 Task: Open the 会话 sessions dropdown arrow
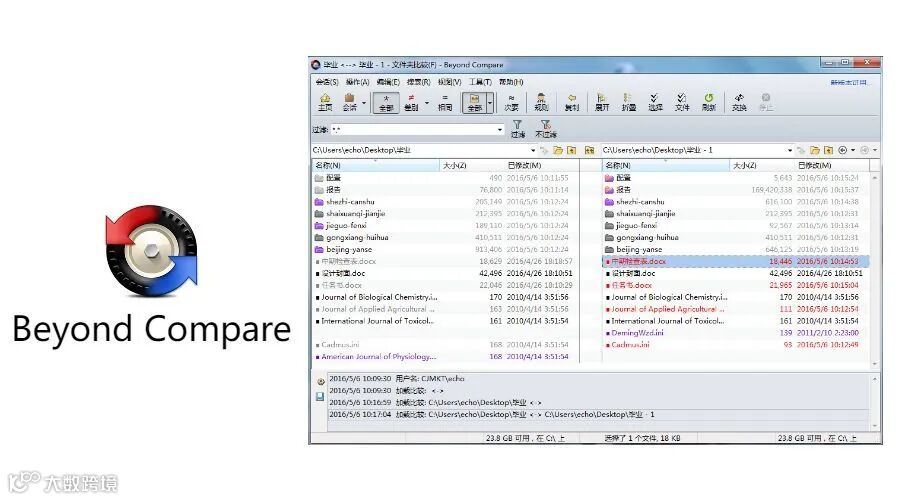tap(364, 103)
